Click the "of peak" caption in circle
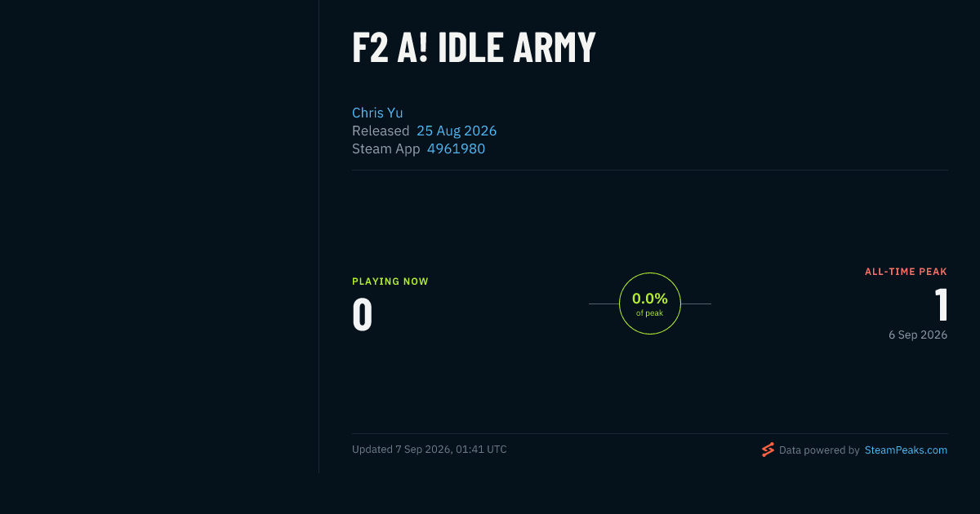 [x=650, y=313]
